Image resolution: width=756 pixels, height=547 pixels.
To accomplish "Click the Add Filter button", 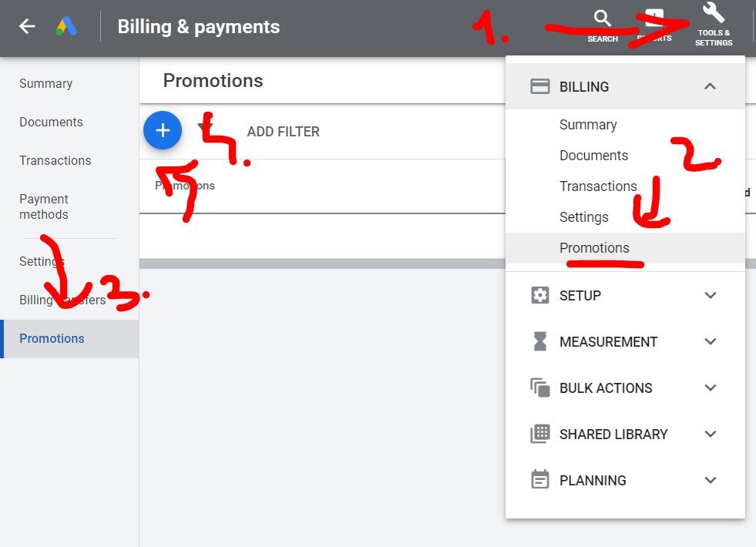I will [283, 132].
